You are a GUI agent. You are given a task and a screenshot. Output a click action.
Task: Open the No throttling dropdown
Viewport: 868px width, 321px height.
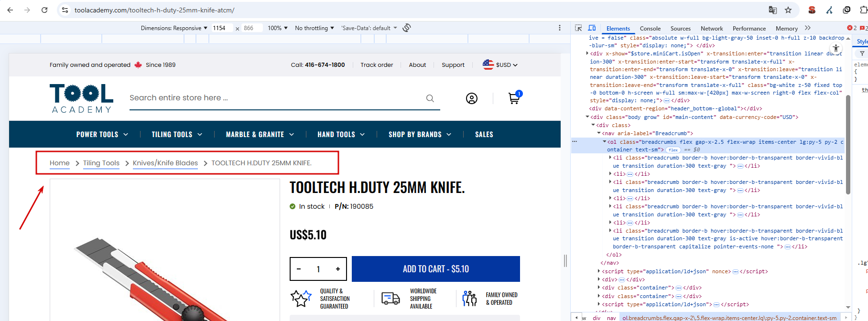click(x=315, y=28)
